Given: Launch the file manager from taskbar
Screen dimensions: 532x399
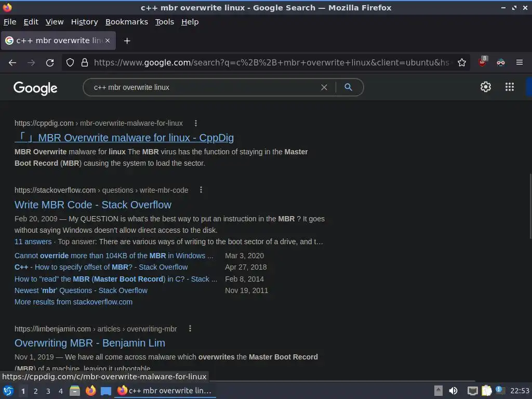Looking at the screenshot, I should click(75, 391).
